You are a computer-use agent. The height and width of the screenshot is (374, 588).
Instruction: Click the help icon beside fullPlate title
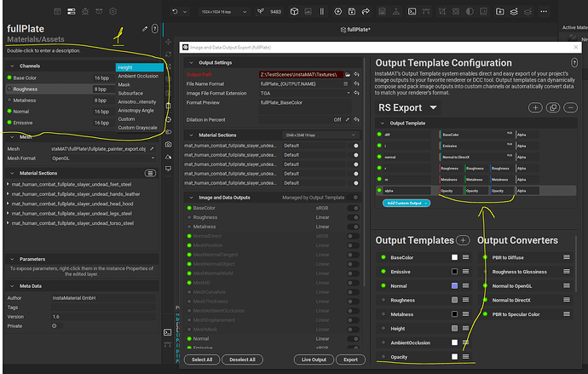point(155,29)
